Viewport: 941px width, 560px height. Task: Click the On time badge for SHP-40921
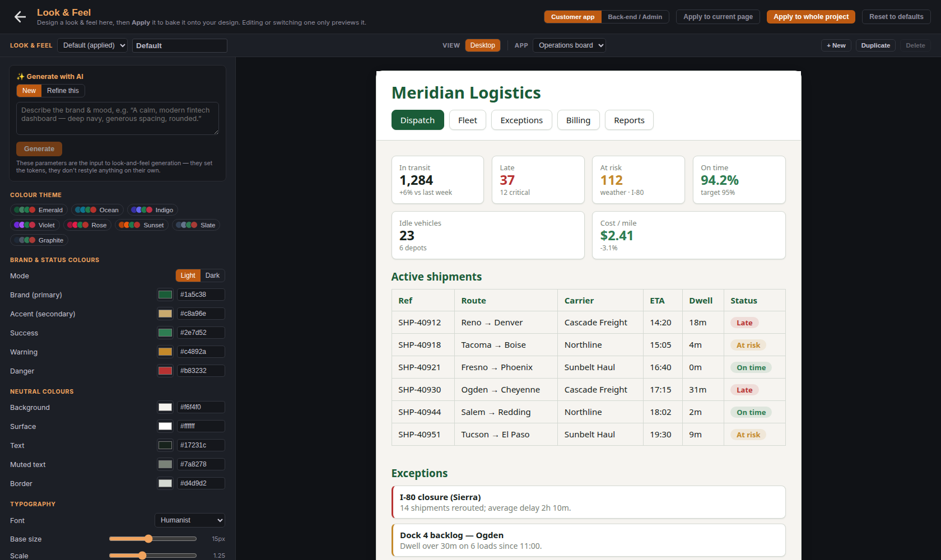coord(751,367)
